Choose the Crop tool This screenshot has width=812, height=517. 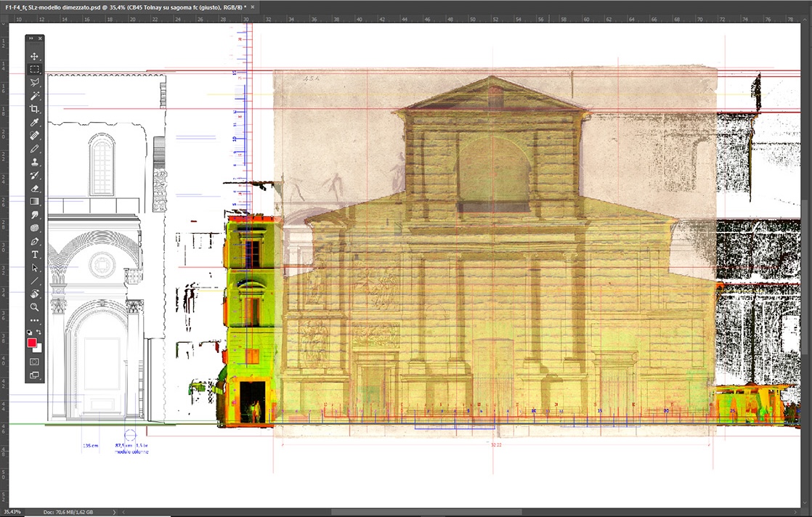[x=34, y=109]
